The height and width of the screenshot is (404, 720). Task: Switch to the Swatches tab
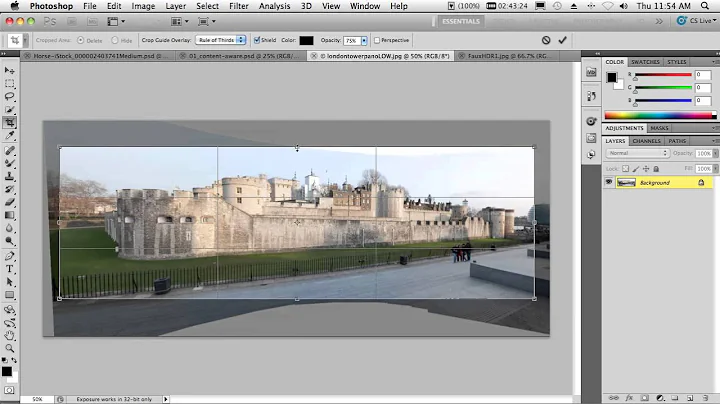click(645, 62)
